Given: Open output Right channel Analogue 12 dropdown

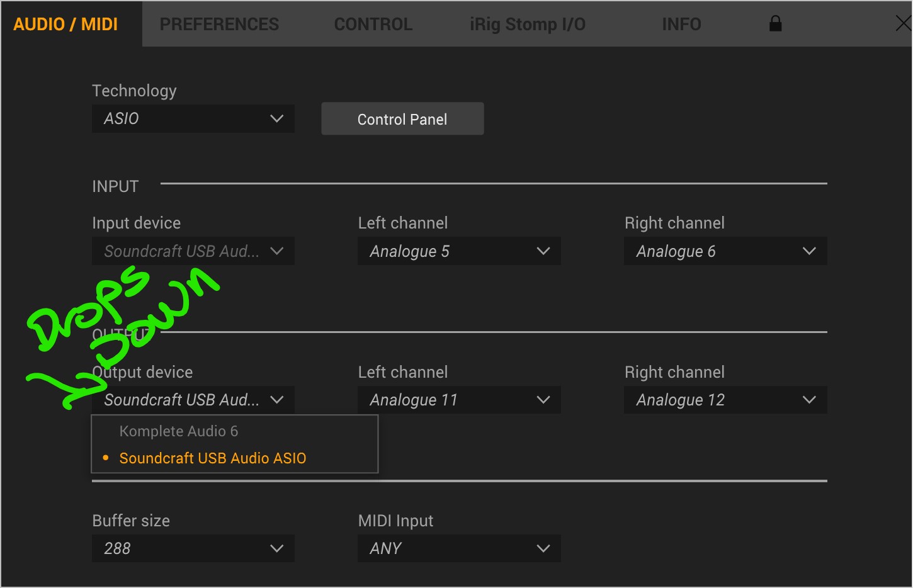Looking at the screenshot, I should click(x=725, y=400).
